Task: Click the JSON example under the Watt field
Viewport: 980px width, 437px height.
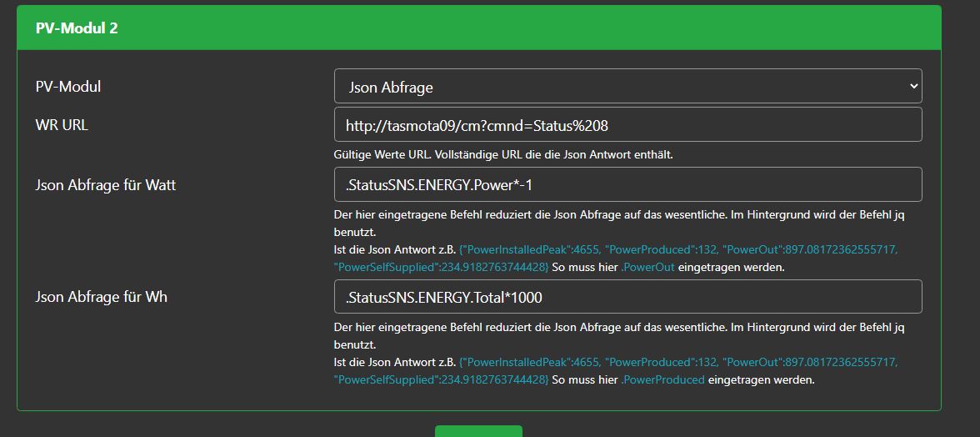Action: click(x=679, y=250)
